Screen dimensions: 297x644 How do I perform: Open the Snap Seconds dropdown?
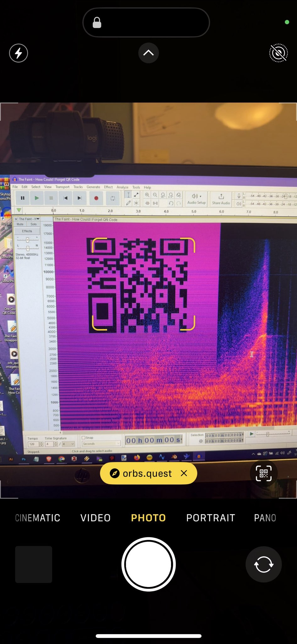coord(101,444)
